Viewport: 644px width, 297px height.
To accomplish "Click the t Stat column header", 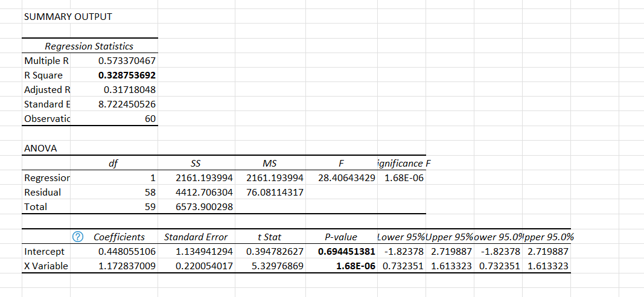I will (x=269, y=237).
